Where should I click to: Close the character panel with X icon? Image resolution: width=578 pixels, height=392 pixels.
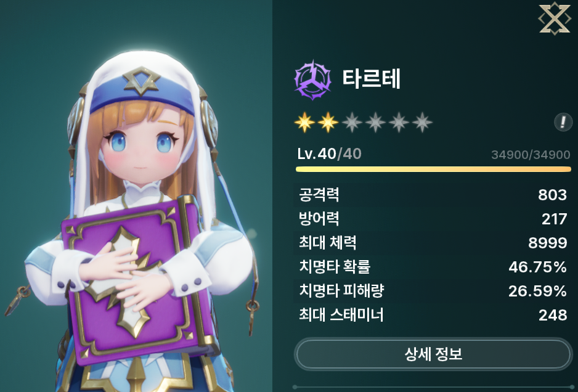click(555, 18)
